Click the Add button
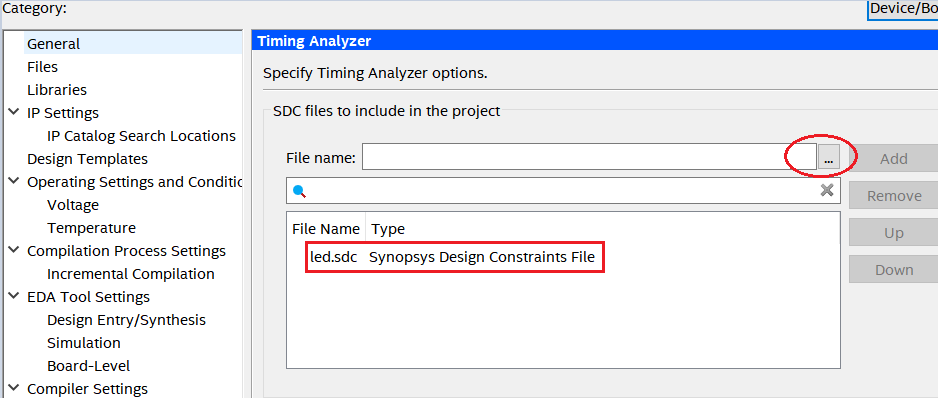Screen dimensions: 938x398 (x=894, y=159)
